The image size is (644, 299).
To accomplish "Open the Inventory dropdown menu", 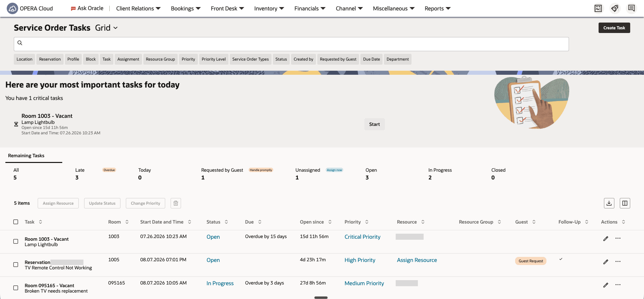I will click(x=269, y=8).
